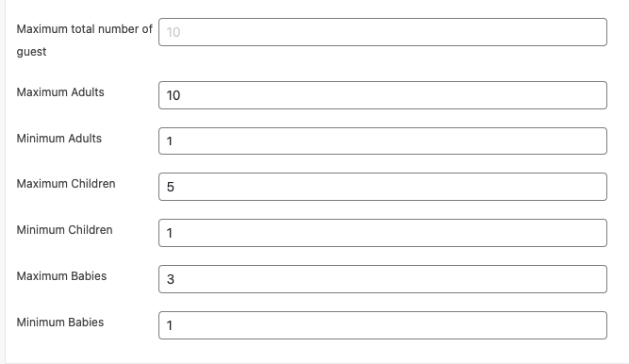Focus the Maximum Children input field
Image resolution: width=629 pixels, height=364 pixels.
pyautogui.click(x=383, y=187)
